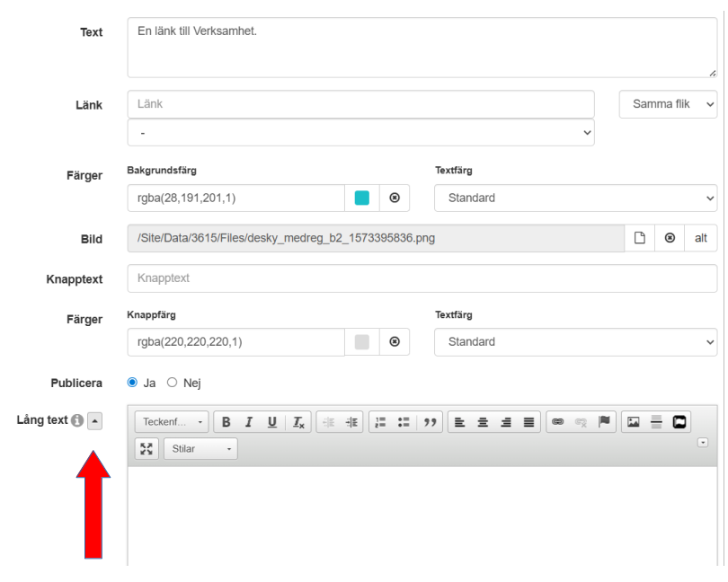Screen dimensions: 728x582
Task: Click the underline toolbar icon
Action: pyautogui.click(x=270, y=421)
